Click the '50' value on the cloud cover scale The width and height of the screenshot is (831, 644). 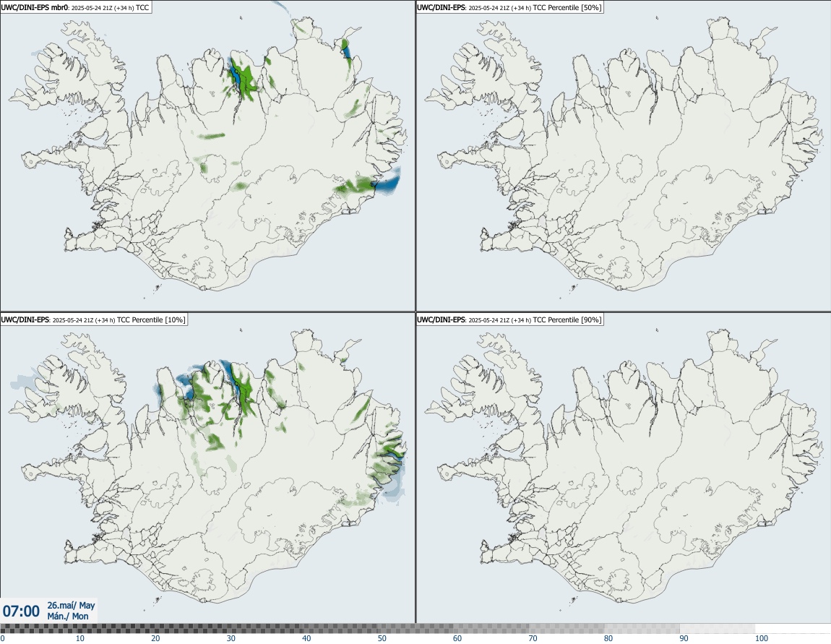pos(382,638)
